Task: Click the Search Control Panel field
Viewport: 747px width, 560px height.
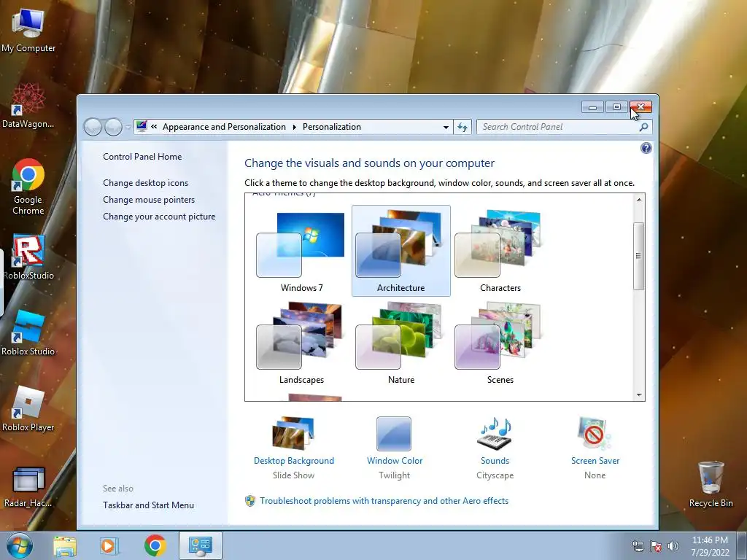Action: pyautogui.click(x=557, y=127)
